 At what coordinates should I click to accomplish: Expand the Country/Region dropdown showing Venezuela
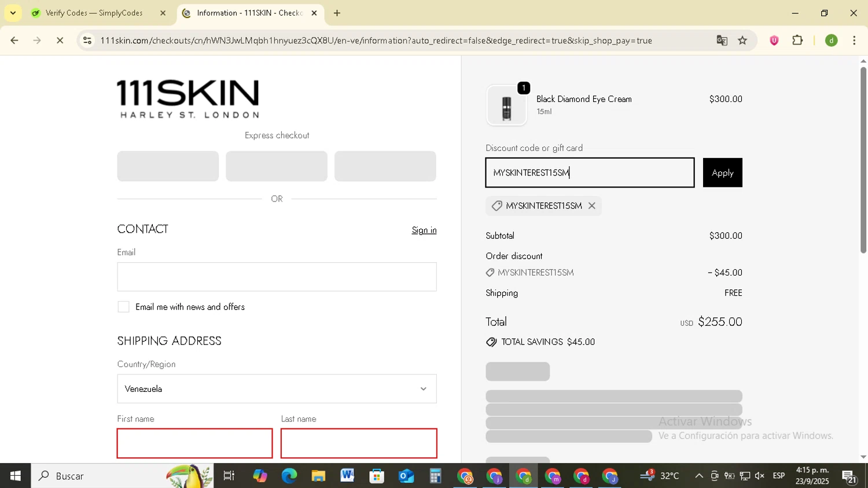point(277,388)
